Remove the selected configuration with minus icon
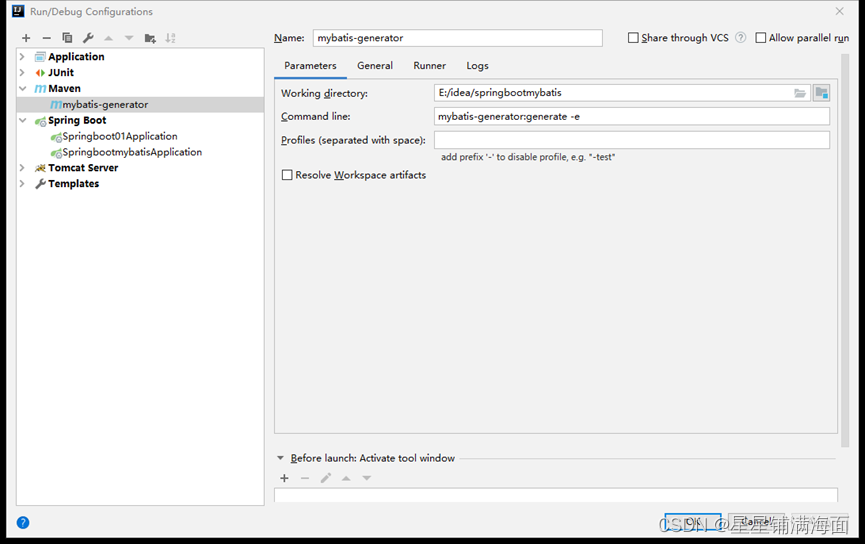865x544 pixels. click(46, 38)
